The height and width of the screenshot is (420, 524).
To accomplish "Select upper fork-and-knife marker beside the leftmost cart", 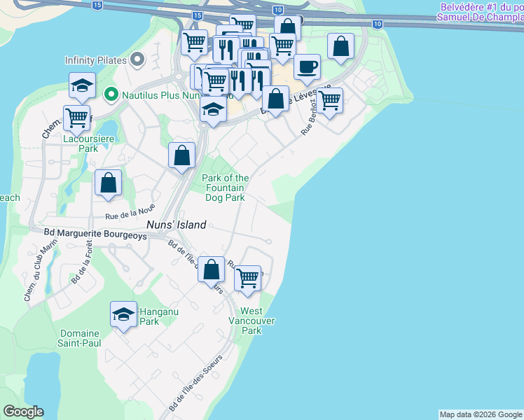I will point(226,50).
